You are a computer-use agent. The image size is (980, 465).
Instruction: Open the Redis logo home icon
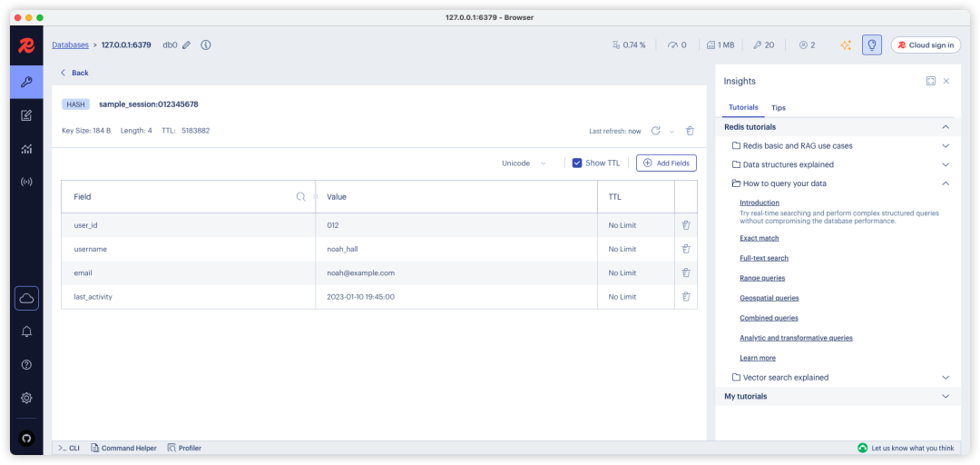(x=26, y=45)
